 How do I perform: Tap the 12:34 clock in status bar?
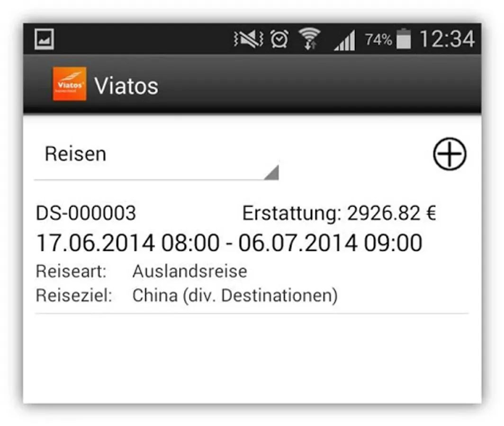(447, 39)
